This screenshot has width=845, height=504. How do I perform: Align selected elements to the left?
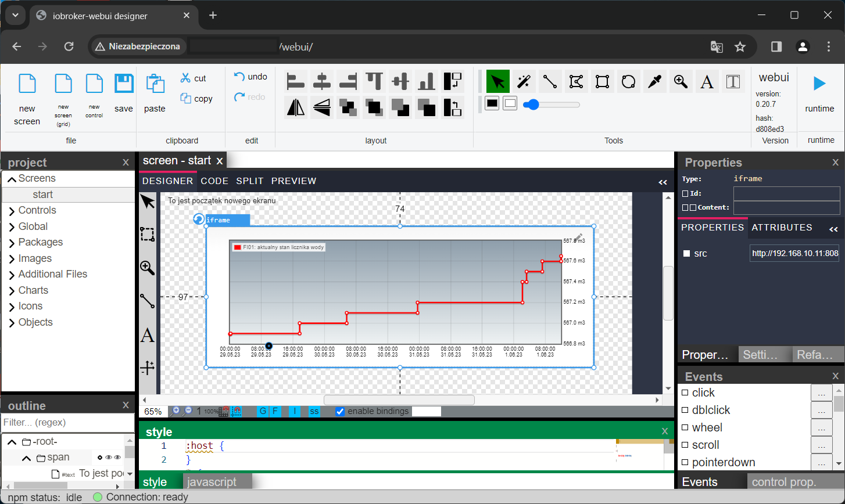(296, 81)
